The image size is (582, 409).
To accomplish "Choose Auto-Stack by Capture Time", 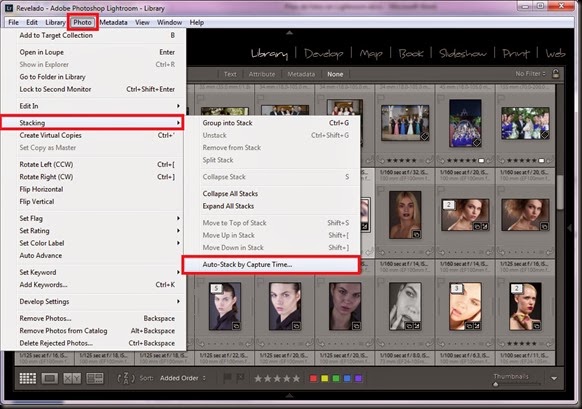I will pyautogui.click(x=271, y=265).
